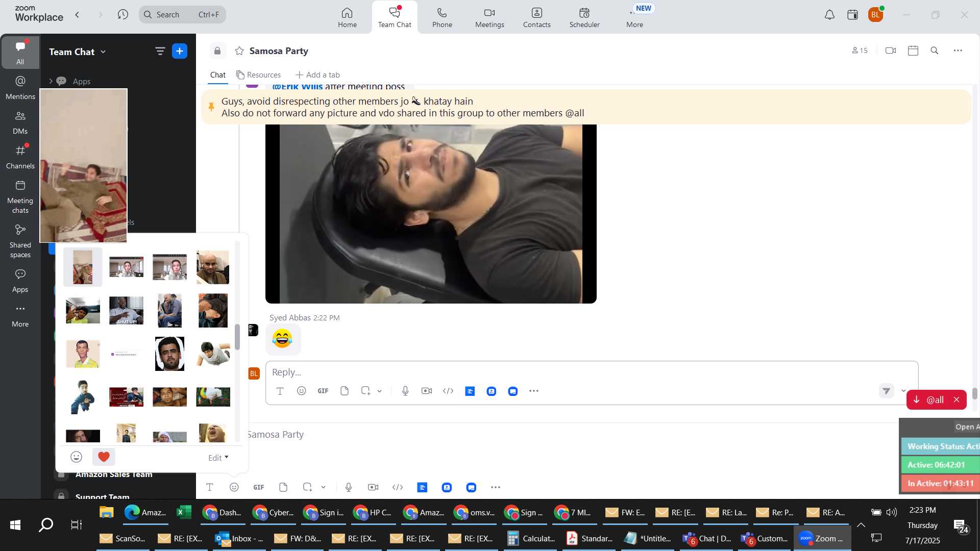Click the history clock icon
980x551 pixels.
122,14
